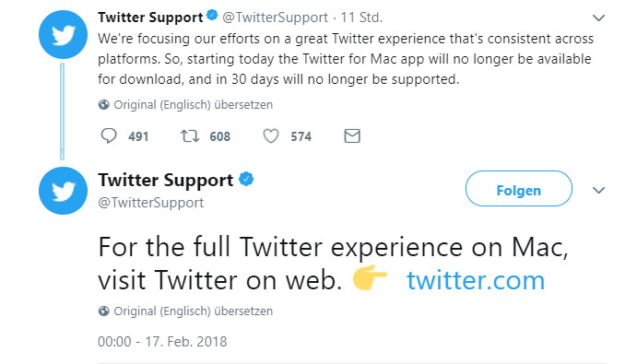This screenshot has width=637, height=364.
Task: Open the twitter.com link
Action: [476, 280]
